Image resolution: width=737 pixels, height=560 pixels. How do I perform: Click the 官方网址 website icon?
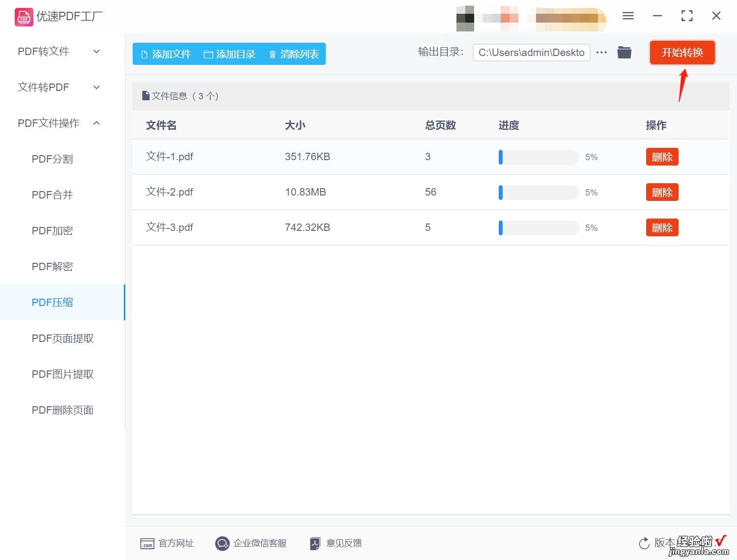coord(147,543)
